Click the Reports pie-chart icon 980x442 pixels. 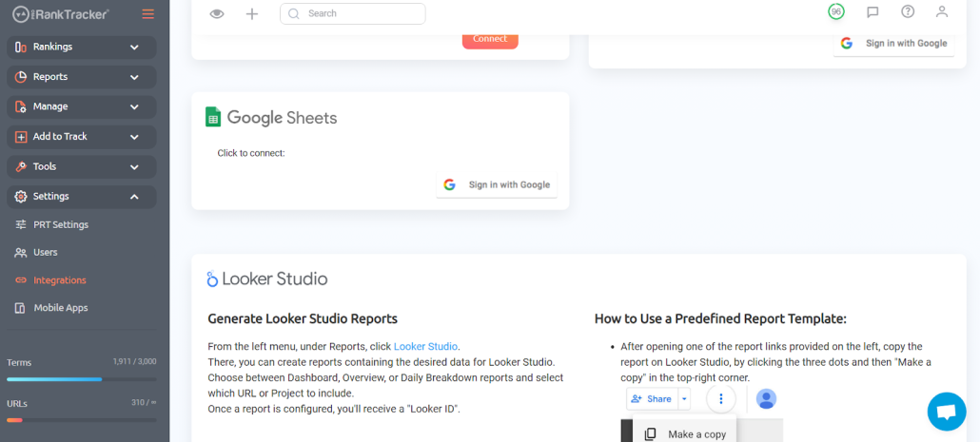(x=21, y=77)
